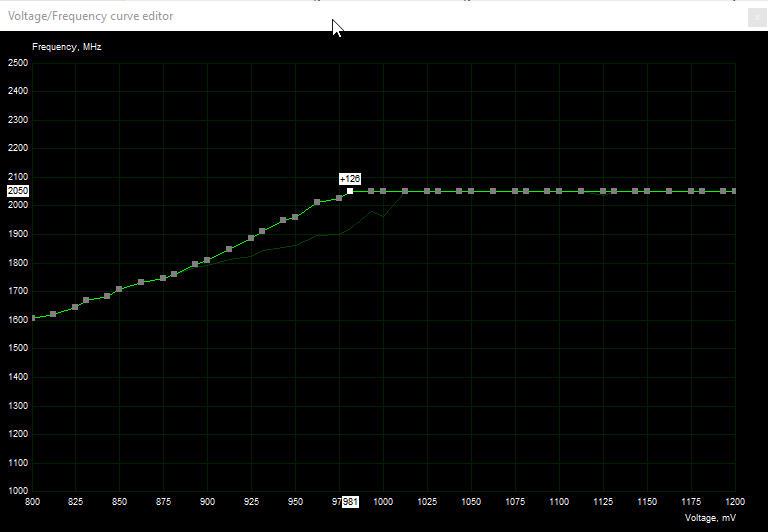Viewport: 768px width, 532px height.
Task: Click the curve point at 800 mV
Action: pos(33,318)
